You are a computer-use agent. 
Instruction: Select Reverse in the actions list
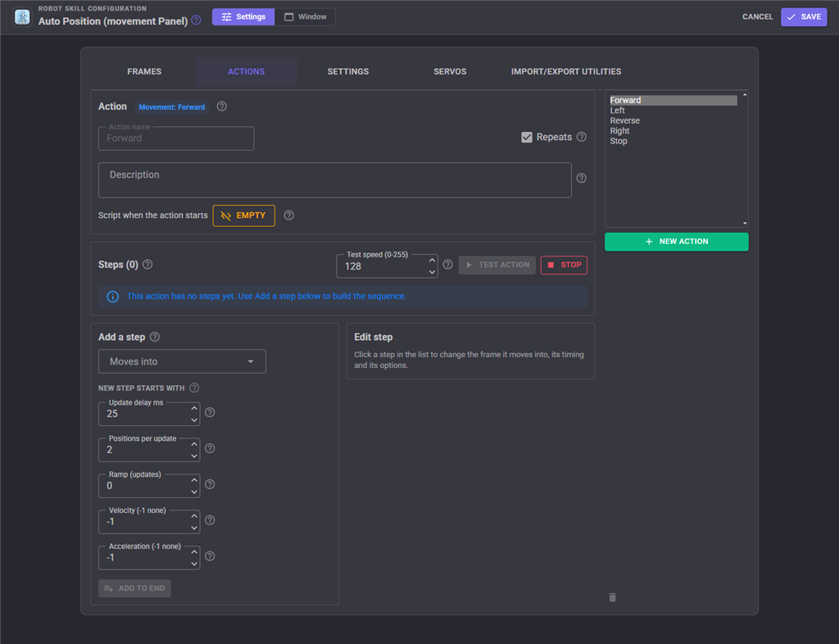pyautogui.click(x=673, y=120)
